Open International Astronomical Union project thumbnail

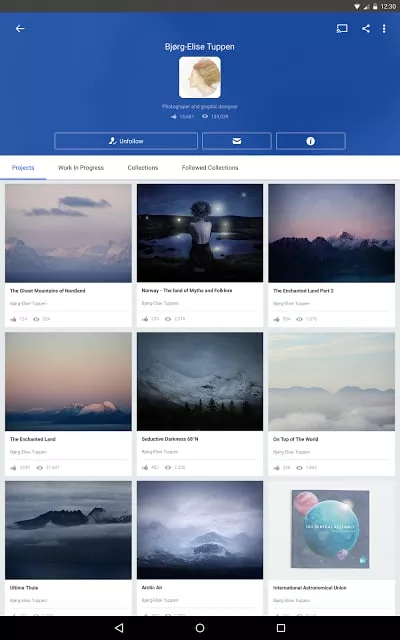click(x=331, y=530)
